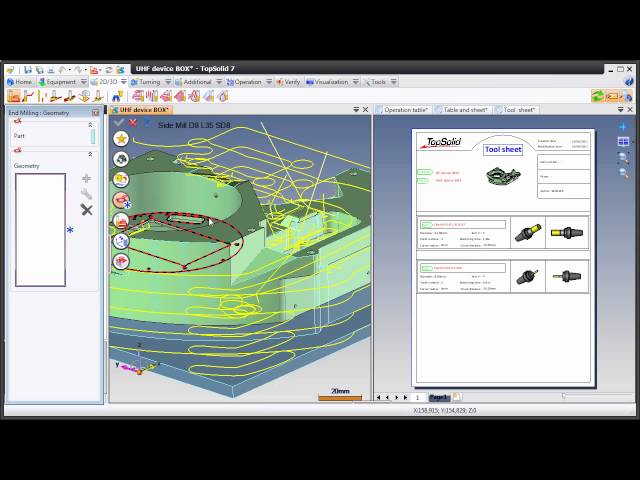The image size is (640, 480).
Task: Switch to the Turning ribbon tab
Action: pyautogui.click(x=149, y=82)
